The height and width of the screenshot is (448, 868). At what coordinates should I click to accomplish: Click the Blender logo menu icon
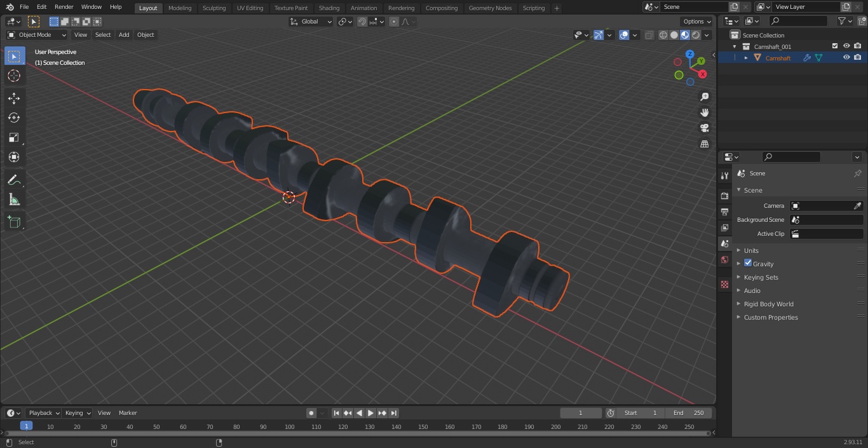tap(10, 7)
